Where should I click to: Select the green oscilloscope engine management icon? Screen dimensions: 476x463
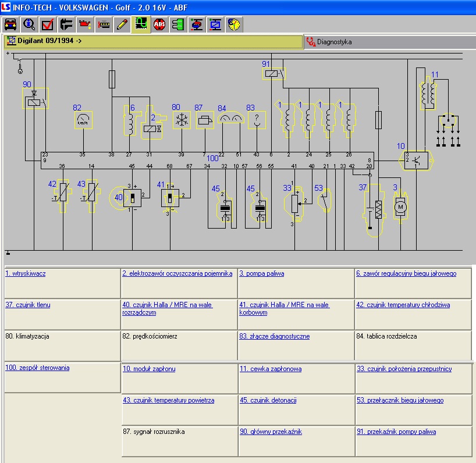click(x=140, y=24)
